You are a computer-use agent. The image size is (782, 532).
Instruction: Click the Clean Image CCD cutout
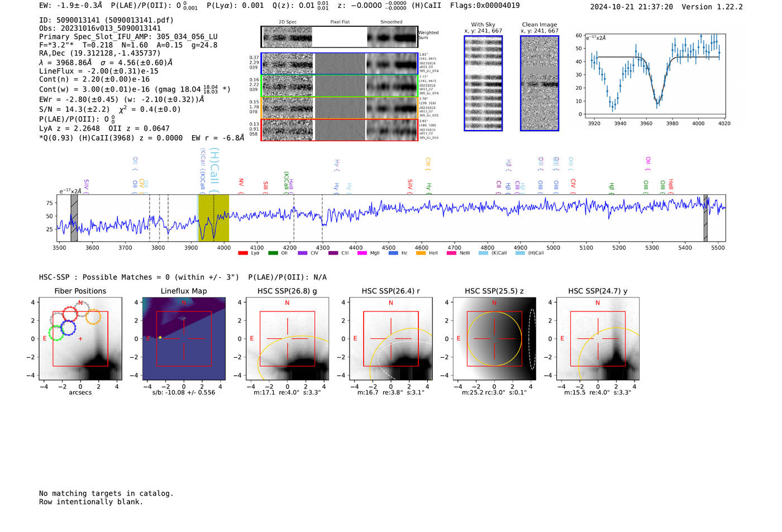point(540,83)
